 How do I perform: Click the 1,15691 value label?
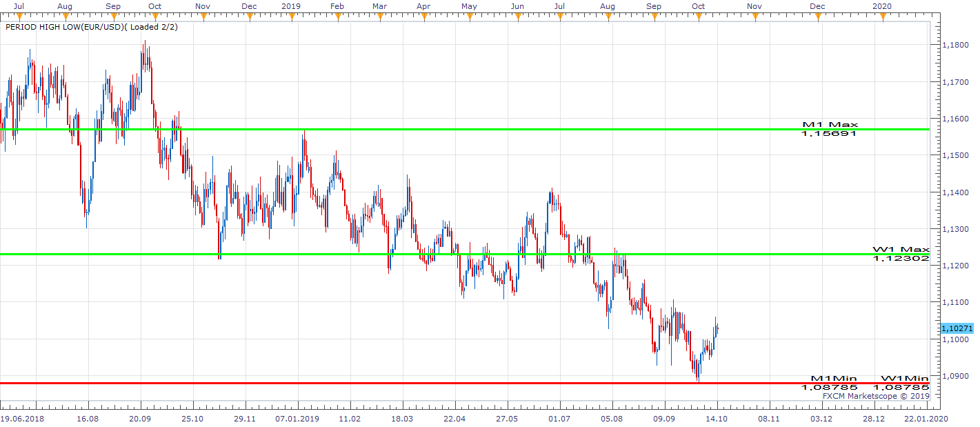[x=829, y=134]
